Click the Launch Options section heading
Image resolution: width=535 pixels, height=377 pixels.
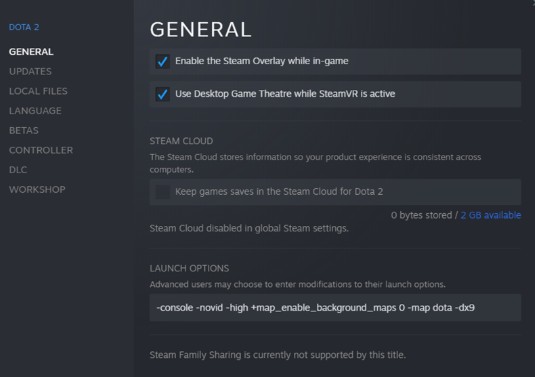[x=189, y=269]
